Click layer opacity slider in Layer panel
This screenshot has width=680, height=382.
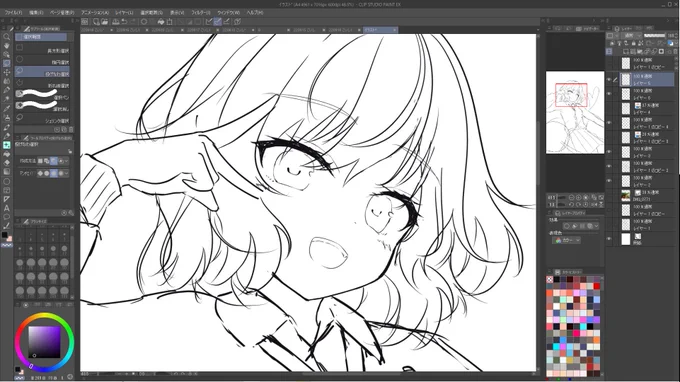(x=654, y=36)
